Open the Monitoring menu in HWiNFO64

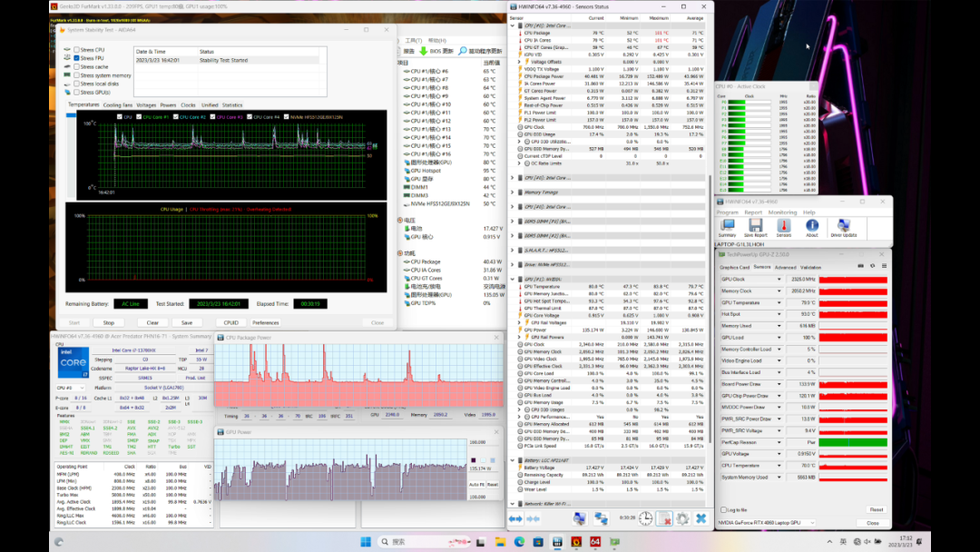(x=782, y=212)
